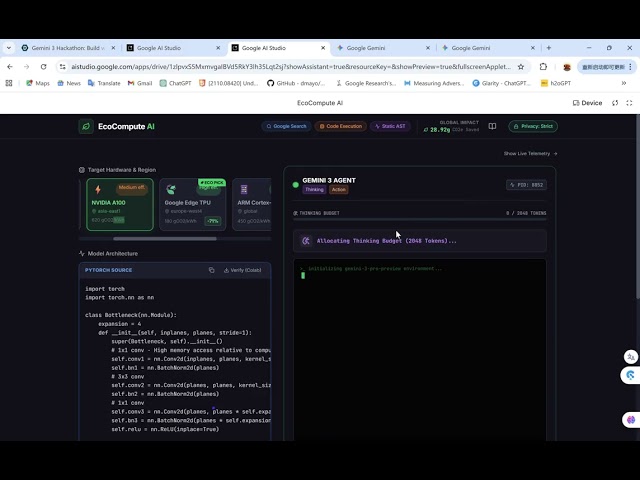
Task: Open the Measuring Advers bookmark
Action: (434, 83)
